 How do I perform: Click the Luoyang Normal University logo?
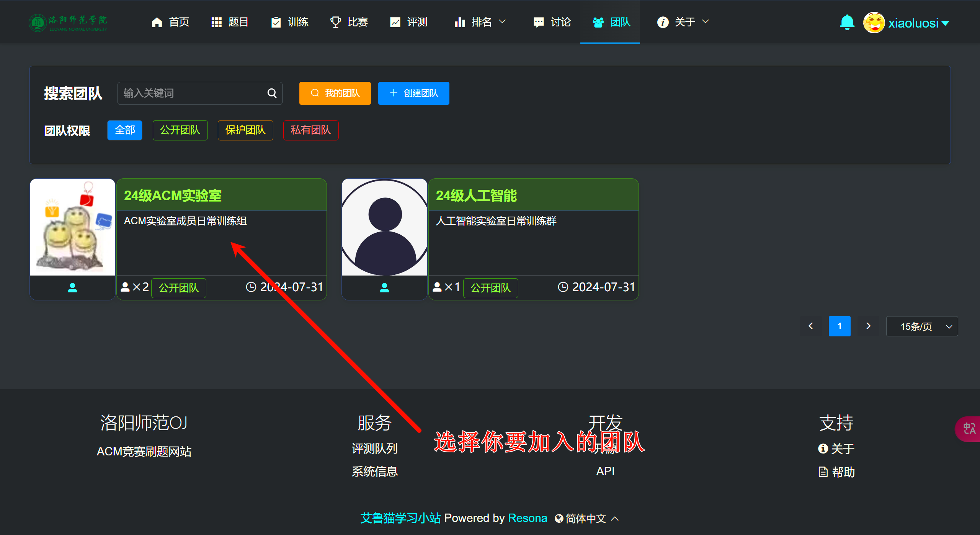click(x=68, y=23)
